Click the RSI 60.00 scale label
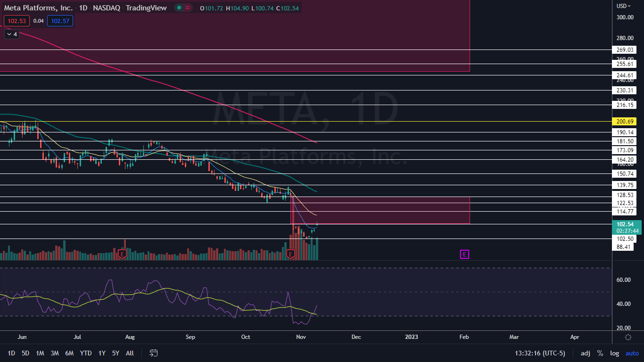This screenshot has width=644, height=362. [x=624, y=280]
